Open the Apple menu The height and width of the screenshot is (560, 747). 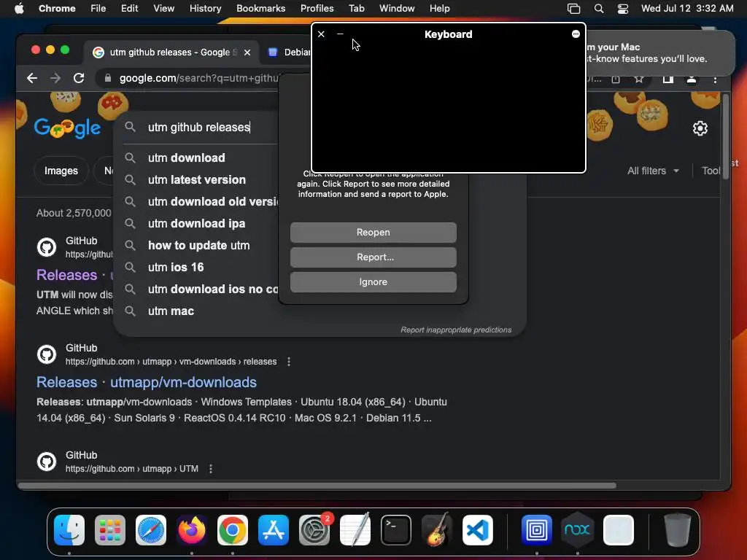[x=19, y=9]
